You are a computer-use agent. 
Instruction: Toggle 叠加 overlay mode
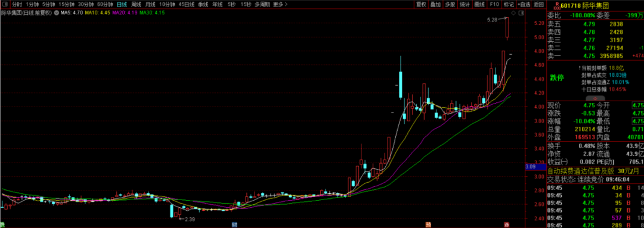(435, 5)
